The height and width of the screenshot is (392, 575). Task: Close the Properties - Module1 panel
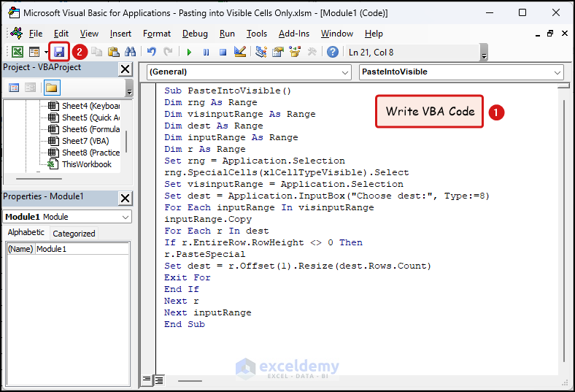(x=125, y=198)
